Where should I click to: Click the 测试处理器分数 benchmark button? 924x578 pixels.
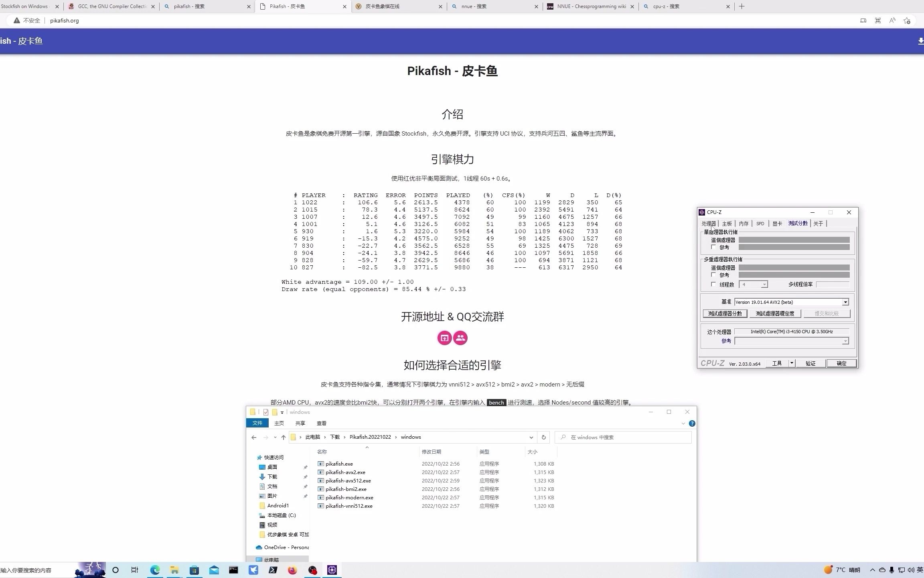725,313
